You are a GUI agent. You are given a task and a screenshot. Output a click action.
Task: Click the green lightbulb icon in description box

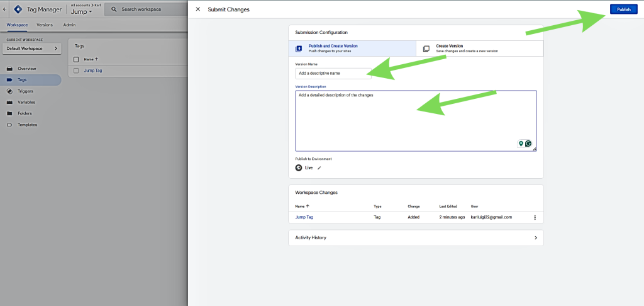521,144
